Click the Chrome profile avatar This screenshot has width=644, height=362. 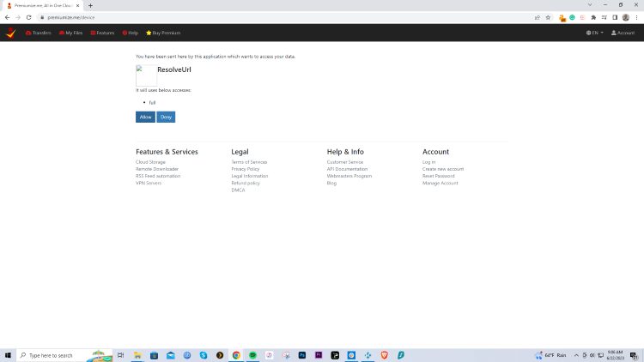point(626,17)
